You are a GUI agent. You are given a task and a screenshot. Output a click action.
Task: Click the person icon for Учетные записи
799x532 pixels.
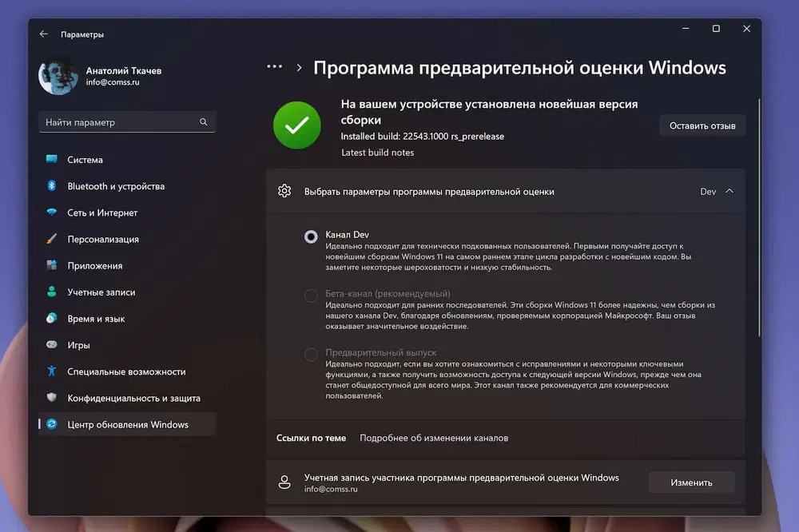51,292
